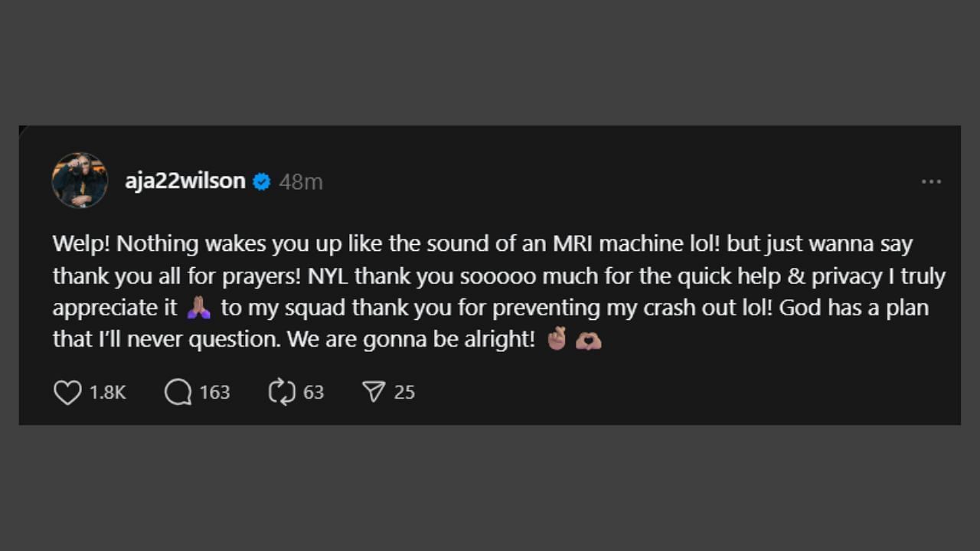Repost using the circular arrows icon
This screenshot has width=980, height=551.
pyautogui.click(x=282, y=393)
